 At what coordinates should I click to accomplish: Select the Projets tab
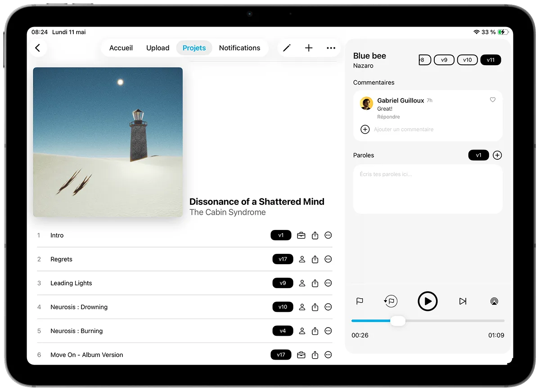194,48
